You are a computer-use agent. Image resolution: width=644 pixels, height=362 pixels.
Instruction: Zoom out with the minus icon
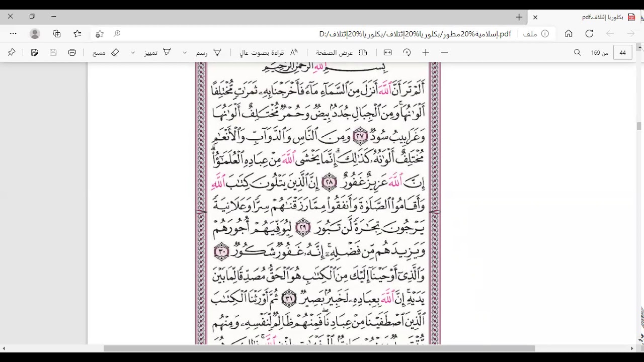pyautogui.click(x=444, y=52)
